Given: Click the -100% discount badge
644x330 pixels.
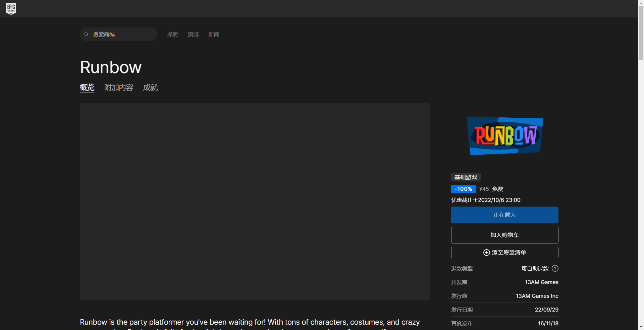Looking at the screenshot, I should pos(464,189).
